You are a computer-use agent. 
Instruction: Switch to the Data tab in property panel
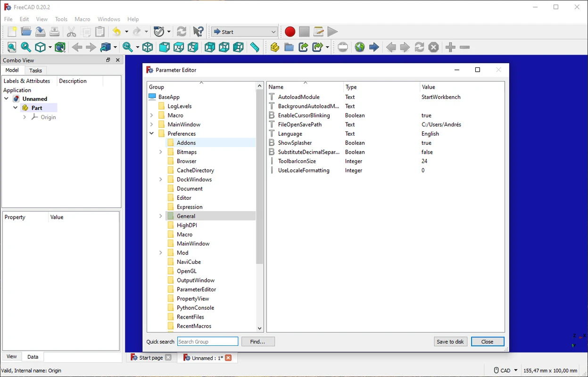33,357
